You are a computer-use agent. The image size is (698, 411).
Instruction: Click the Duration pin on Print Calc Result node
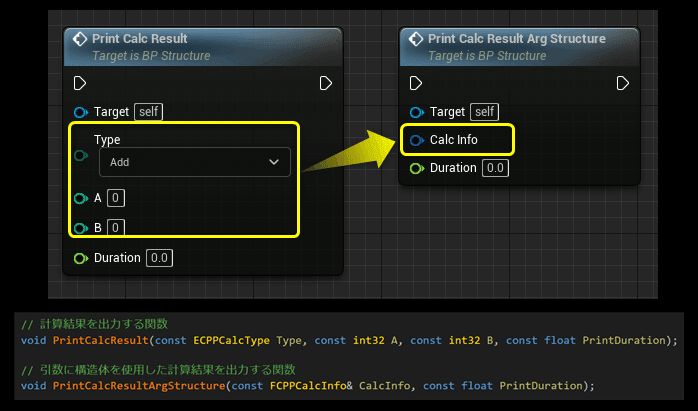80,258
